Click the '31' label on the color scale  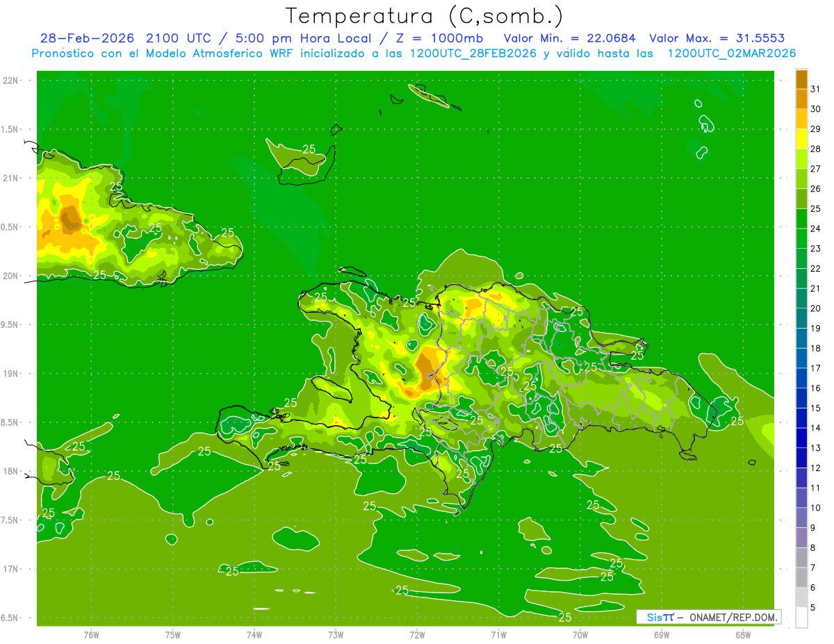816,89
